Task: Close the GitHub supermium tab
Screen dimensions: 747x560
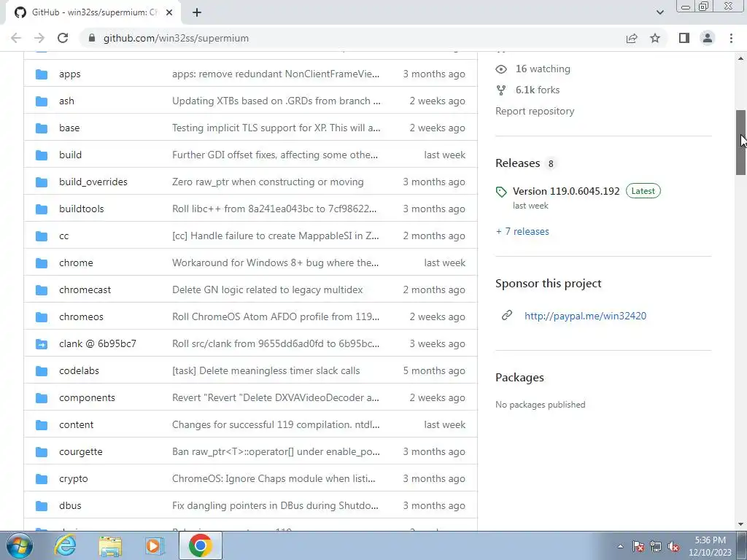Action: point(169,13)
